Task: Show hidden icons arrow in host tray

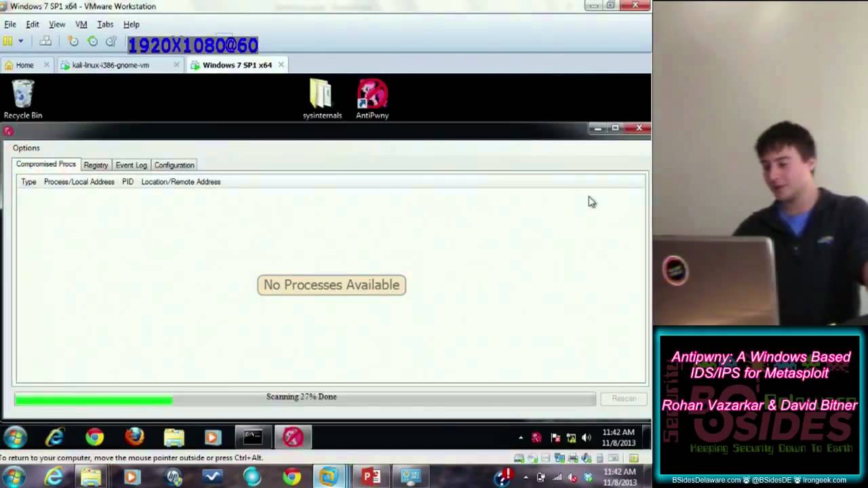Action: coord(526,477)
